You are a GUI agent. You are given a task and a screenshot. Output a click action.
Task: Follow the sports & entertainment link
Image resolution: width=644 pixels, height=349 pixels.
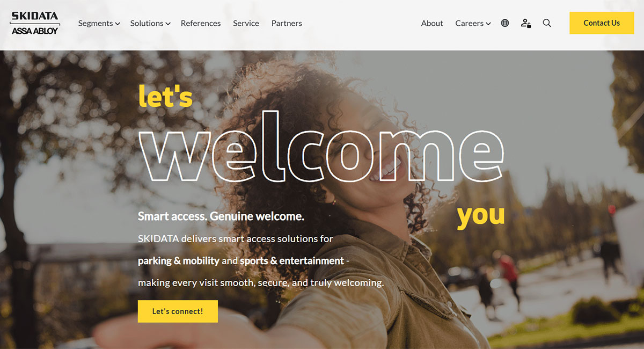pyautogui.click(x=292, y=261)
